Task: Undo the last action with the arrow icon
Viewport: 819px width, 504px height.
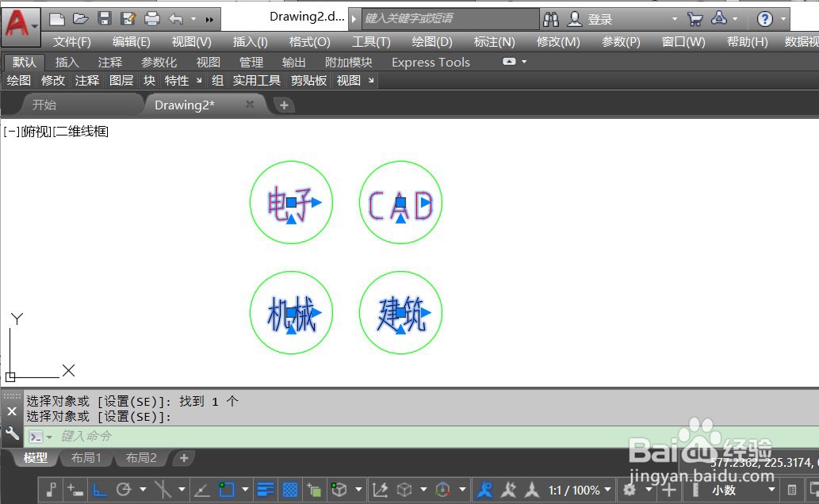Action: (x=176, y=19)
